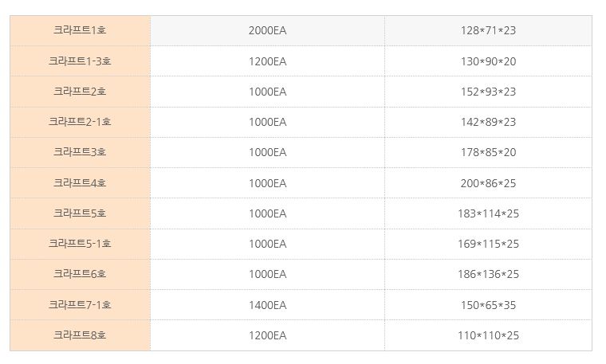Select the 1400EA quantity value
The height and width of the screenshot is (364, 606).
point(267,305)
